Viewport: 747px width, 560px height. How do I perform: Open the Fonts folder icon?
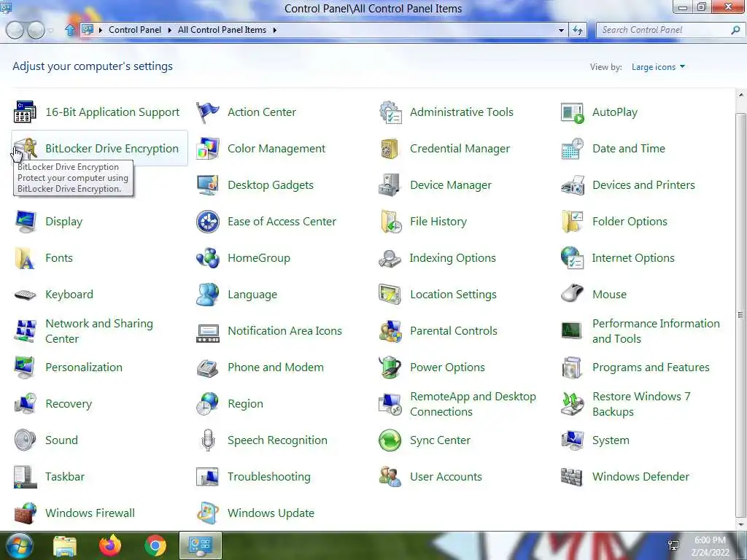click(25, 258)
